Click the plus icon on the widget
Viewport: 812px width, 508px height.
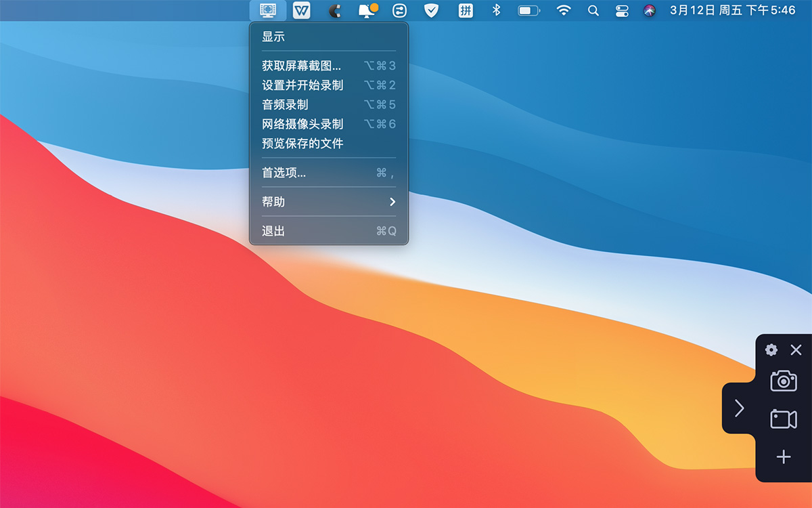(x=784, y=457)
